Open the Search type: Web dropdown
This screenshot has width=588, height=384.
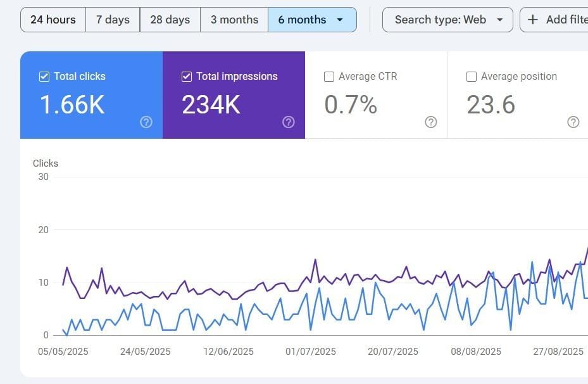[x=447, y=20]
